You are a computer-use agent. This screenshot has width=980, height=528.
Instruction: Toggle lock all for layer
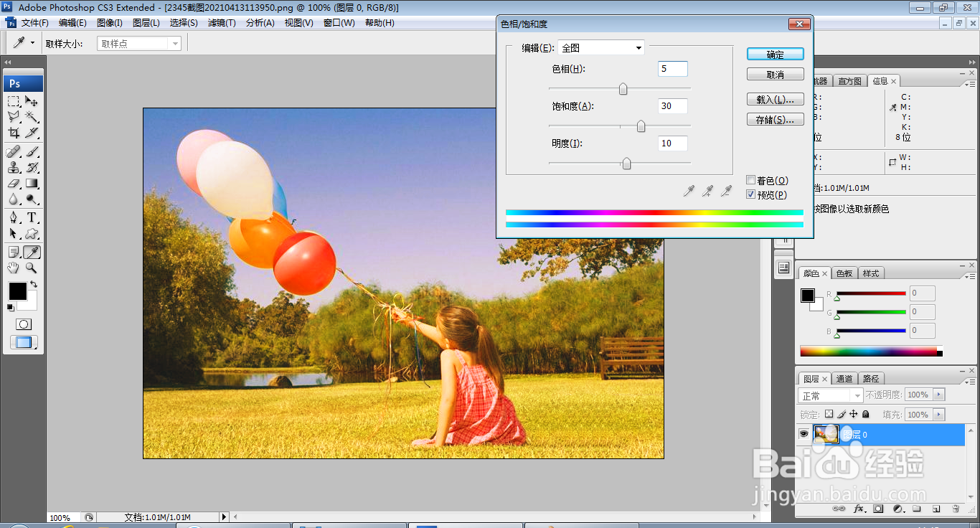click(x=866, y=414)
